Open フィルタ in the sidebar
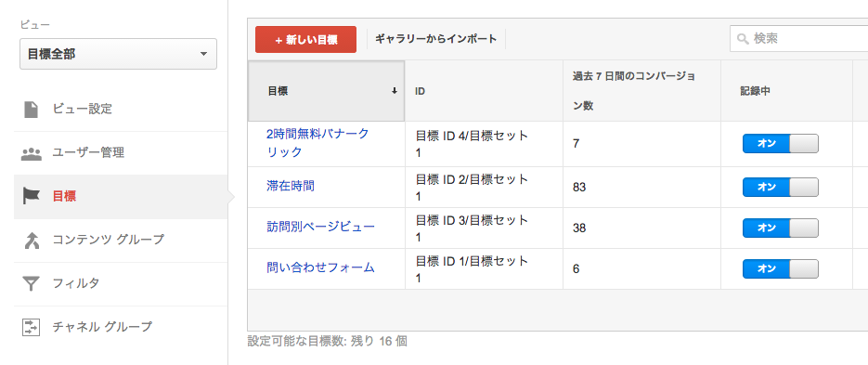868x365 pixels. 121,283
